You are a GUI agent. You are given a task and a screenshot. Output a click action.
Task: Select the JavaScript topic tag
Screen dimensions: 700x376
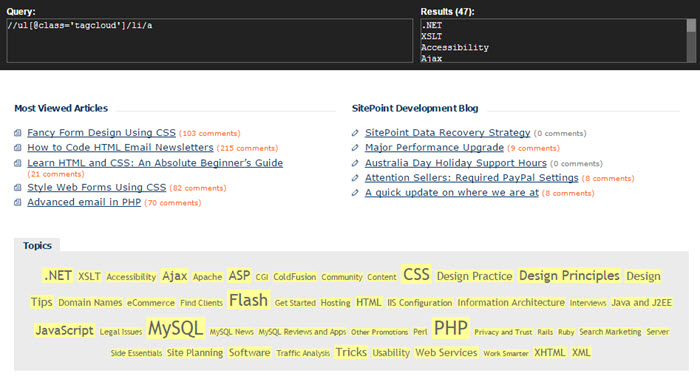[64, 330]
